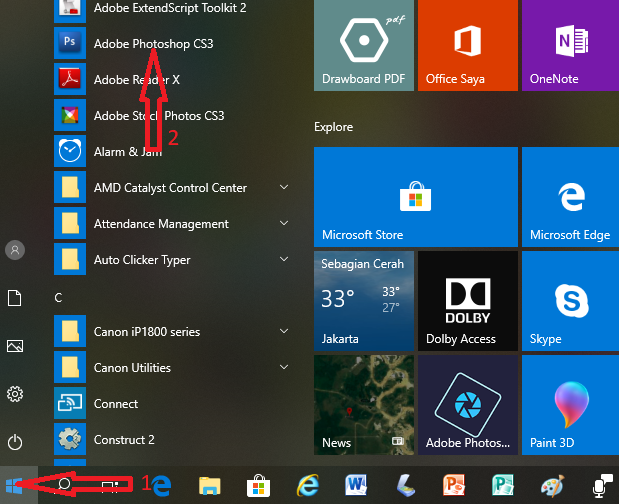
Task: Open Alarm & Jam clock app
Action: (x=70, y=151)
